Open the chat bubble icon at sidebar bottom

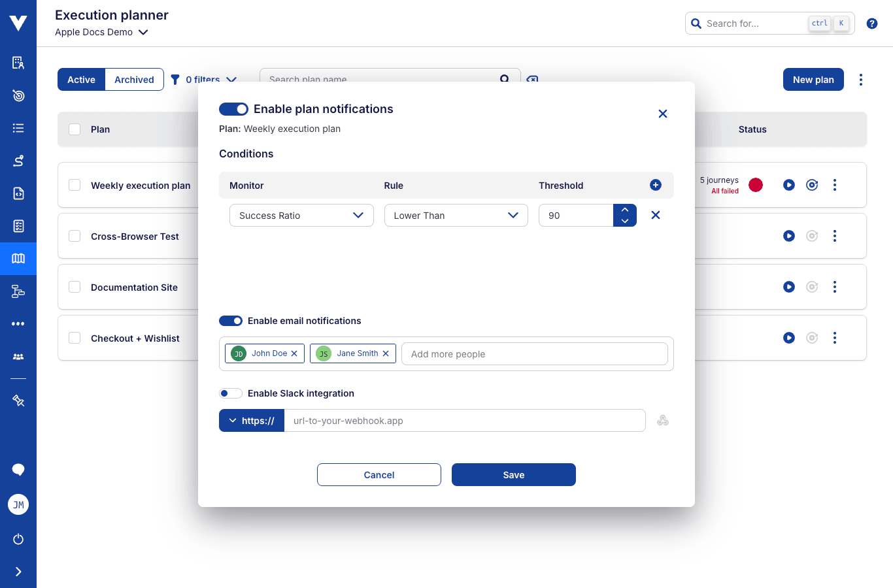18,470
